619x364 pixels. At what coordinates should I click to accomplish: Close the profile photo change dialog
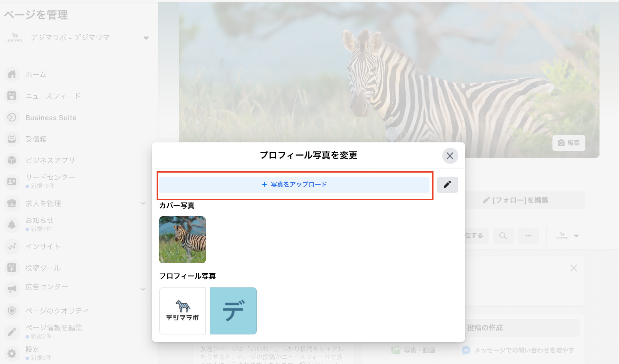(450, 156)
